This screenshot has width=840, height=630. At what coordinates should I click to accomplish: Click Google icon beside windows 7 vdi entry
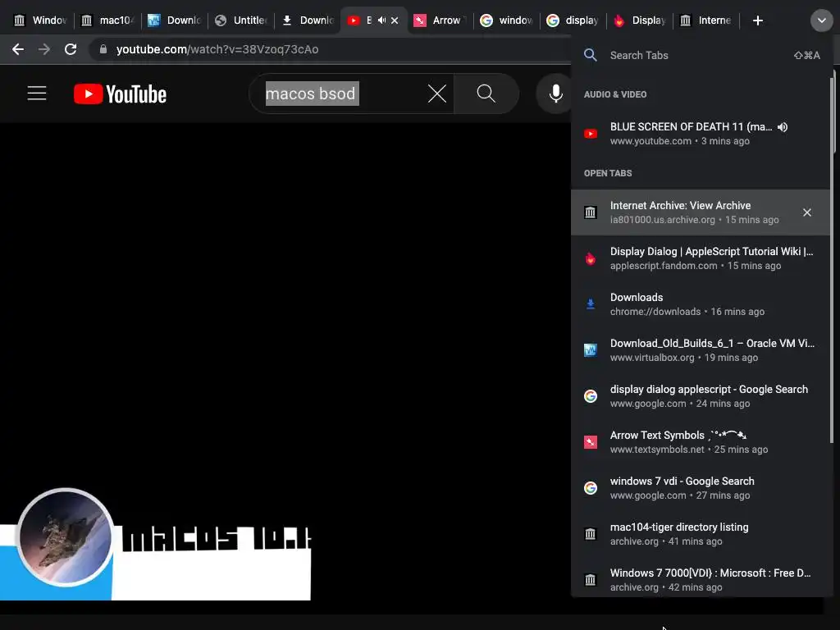coord(591,488)
